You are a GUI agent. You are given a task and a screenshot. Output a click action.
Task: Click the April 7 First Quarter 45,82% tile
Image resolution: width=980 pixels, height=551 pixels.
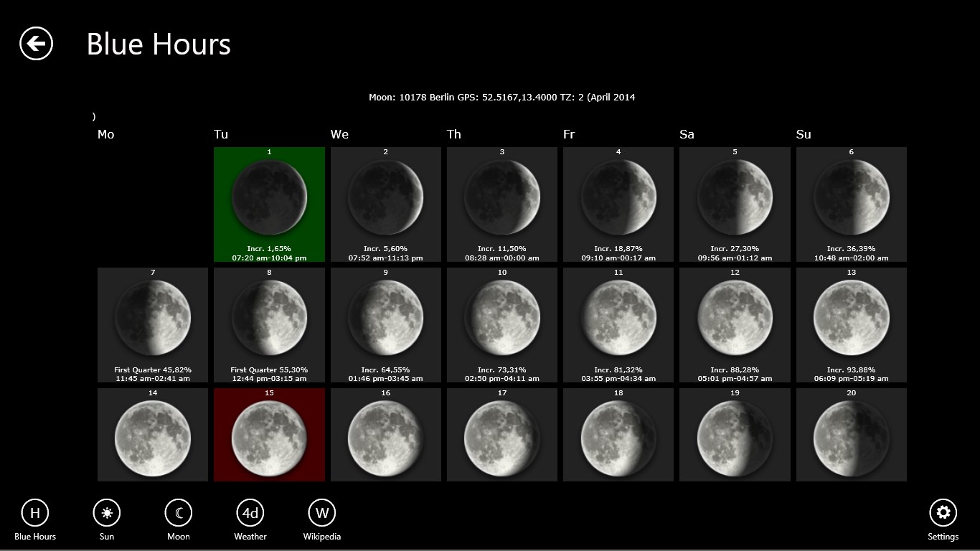(x=153, y=324)
